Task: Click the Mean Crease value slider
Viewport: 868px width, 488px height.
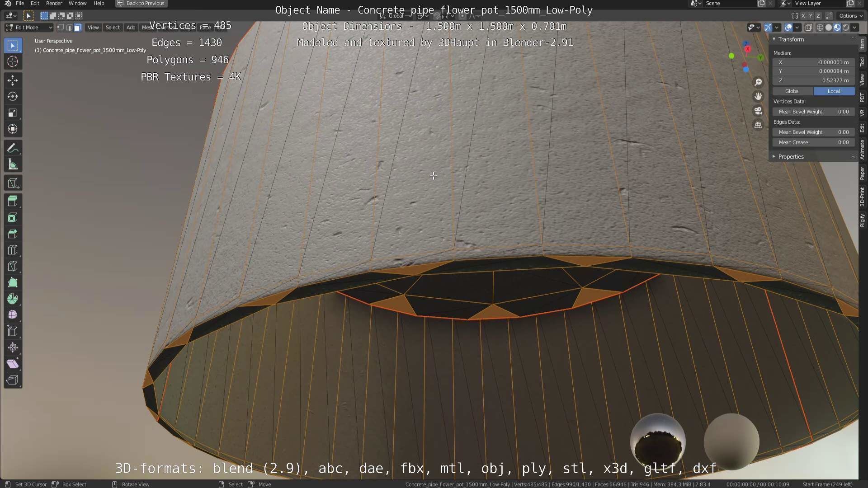Action: click(x=813, y=142)
